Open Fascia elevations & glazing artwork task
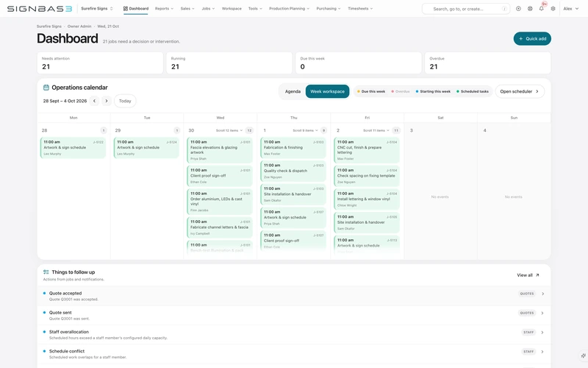Image resolution: width=588 pixels, height=368 pixels. coord(220,150)
